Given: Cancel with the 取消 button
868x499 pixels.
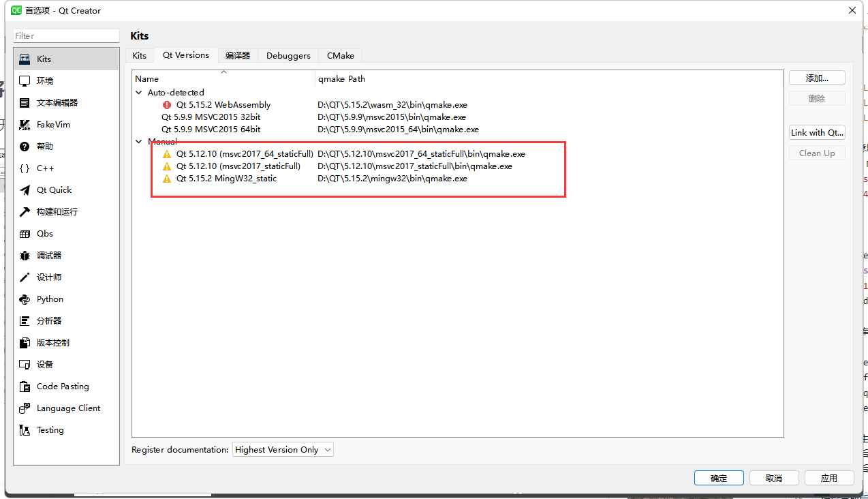Looking at the screenshot, I should [x=774, y=478].
